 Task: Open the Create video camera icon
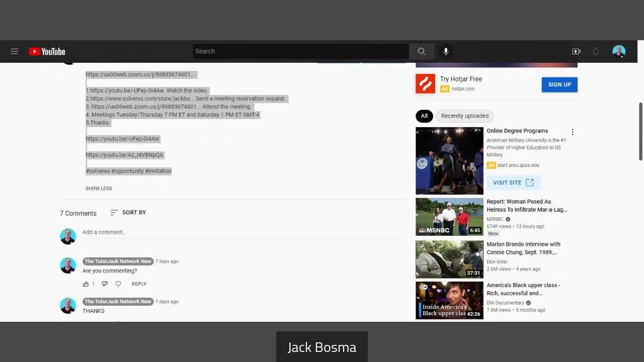pos(576,51)
